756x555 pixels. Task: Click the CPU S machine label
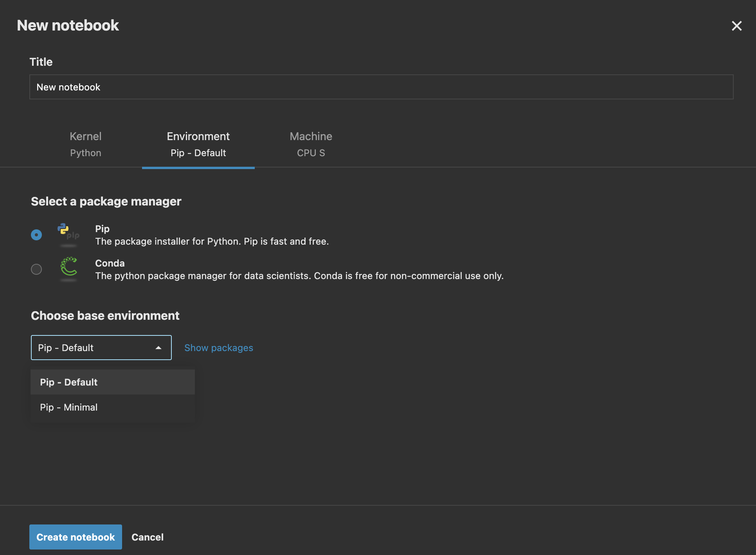[311, 153]
